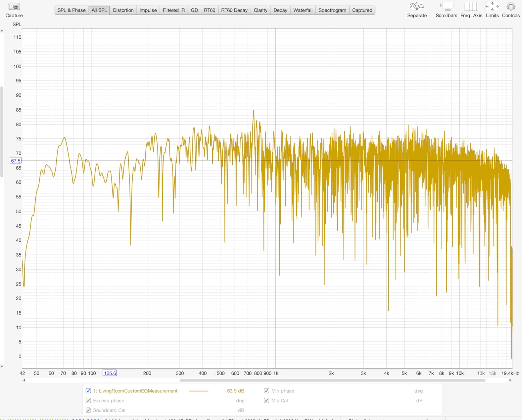Uncheck the LivingRoomCustomEQMeasurement trace checkbox

88,391
